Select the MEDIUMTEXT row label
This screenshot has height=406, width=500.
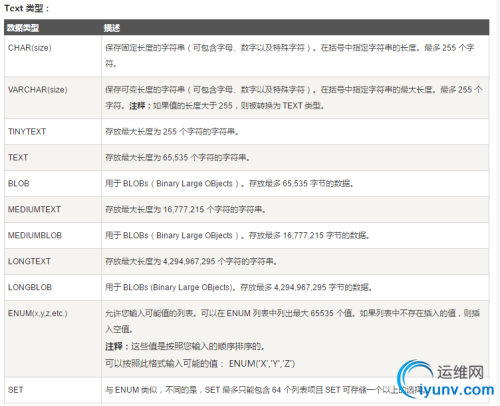[x=34, y=209]
